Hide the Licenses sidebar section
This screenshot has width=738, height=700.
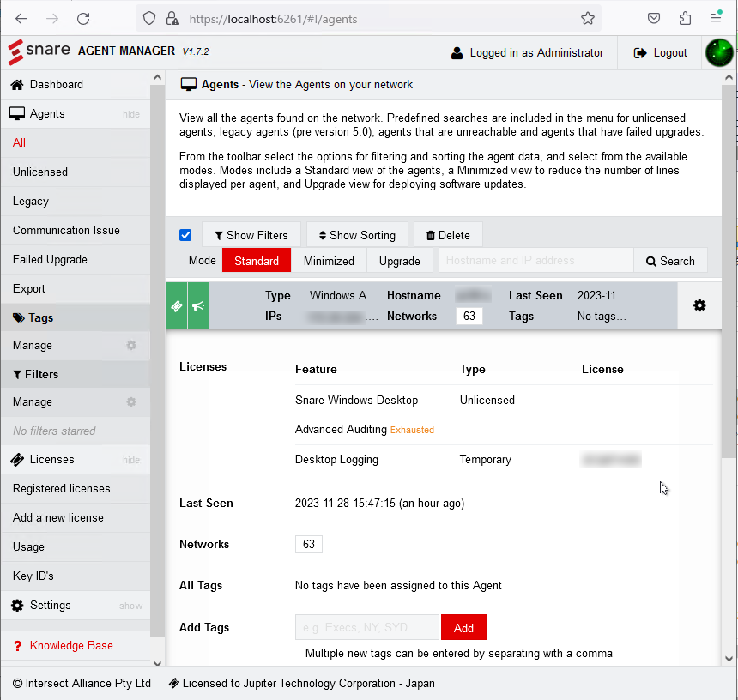[x=130, y=460]
